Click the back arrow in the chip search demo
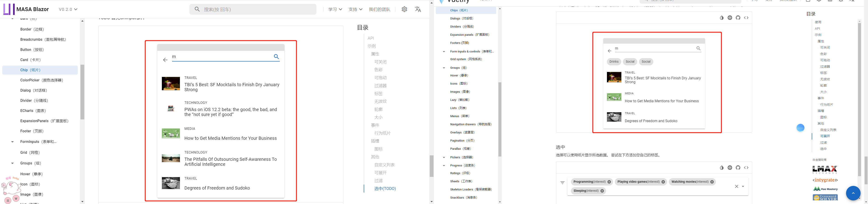 click(x=165, y=60)
